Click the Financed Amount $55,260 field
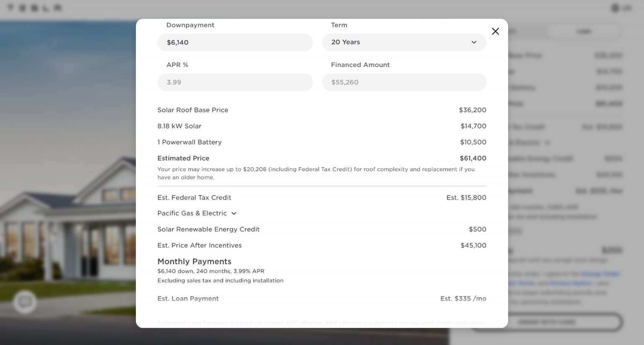 tap(404, 82)
